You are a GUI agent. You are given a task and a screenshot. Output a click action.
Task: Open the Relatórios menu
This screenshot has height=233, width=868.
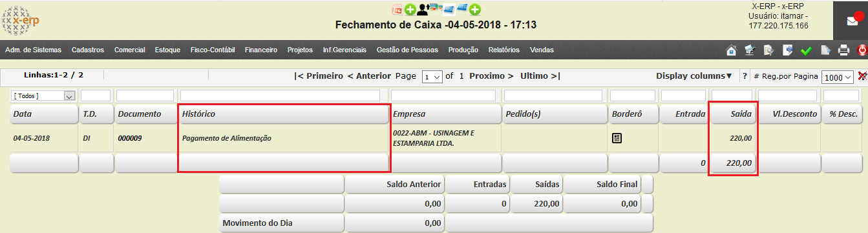click(504, 50)
